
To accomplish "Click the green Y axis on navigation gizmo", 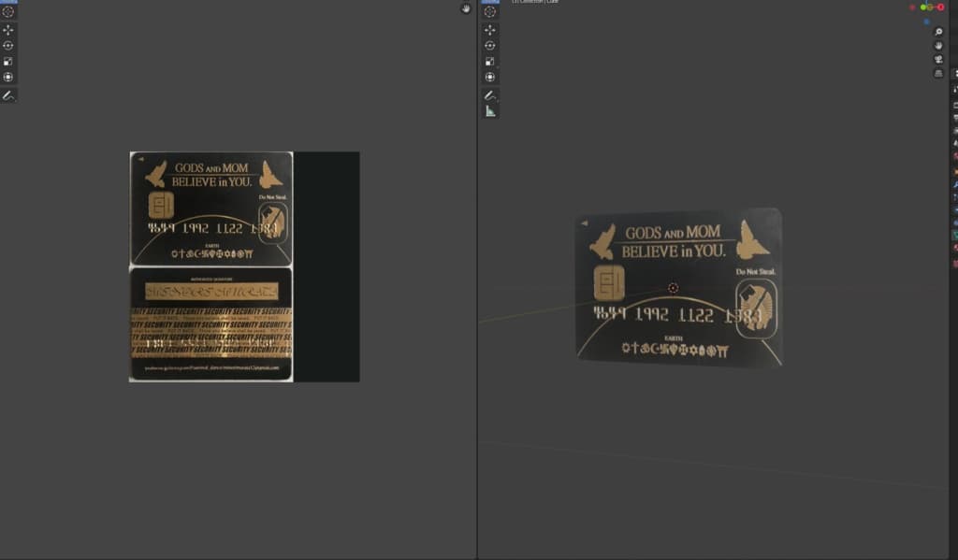I will (923, 7).
